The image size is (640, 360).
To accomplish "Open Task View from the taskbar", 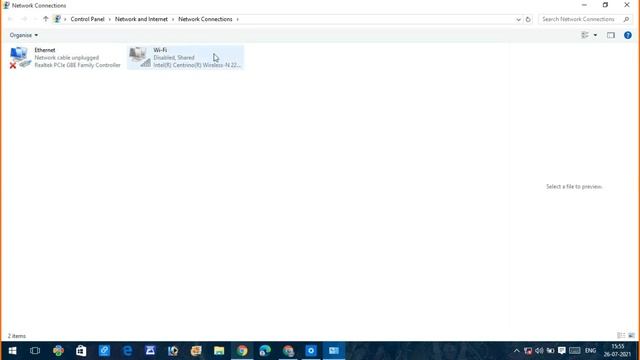I will click(x=35, y=351).
